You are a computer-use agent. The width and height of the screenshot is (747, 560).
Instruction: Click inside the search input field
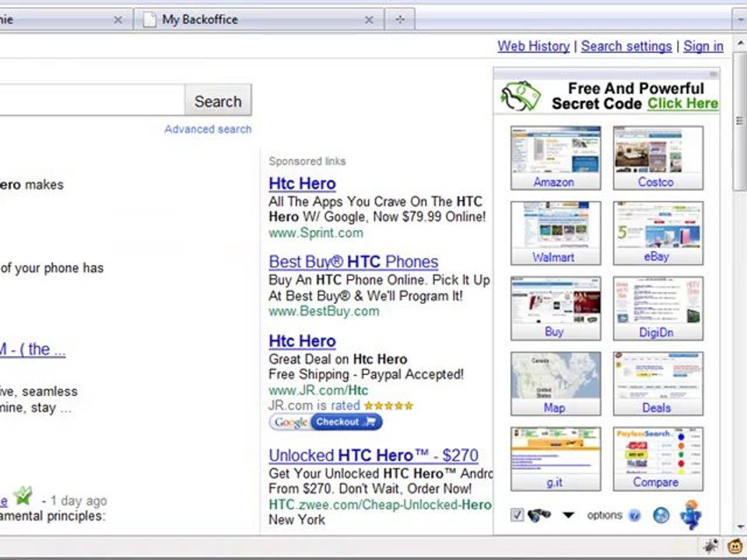(92, 100)
